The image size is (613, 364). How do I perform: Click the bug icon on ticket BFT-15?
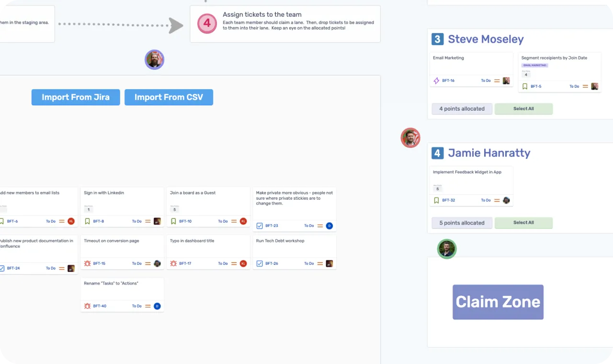(87, 263)
